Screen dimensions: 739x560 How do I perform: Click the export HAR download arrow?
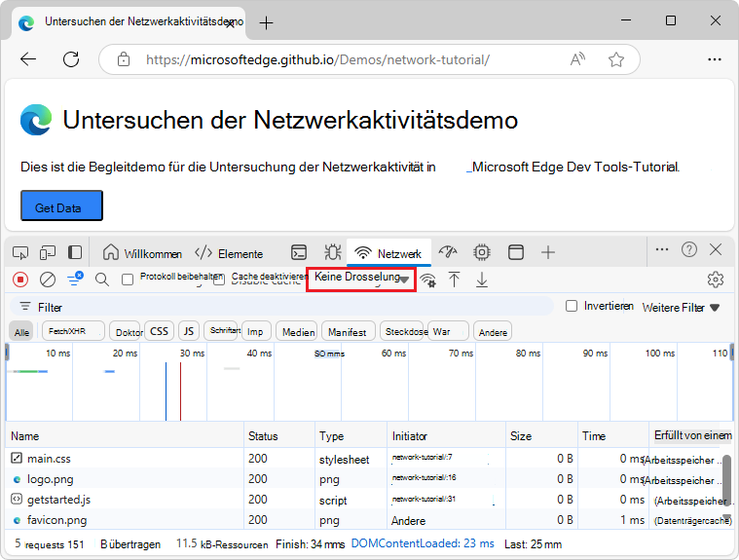pos(481,280)
